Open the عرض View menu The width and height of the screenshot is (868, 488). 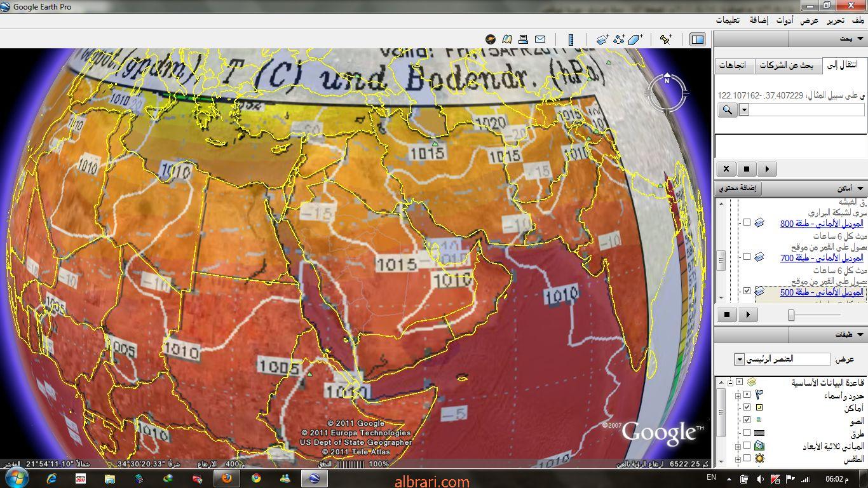810,20
